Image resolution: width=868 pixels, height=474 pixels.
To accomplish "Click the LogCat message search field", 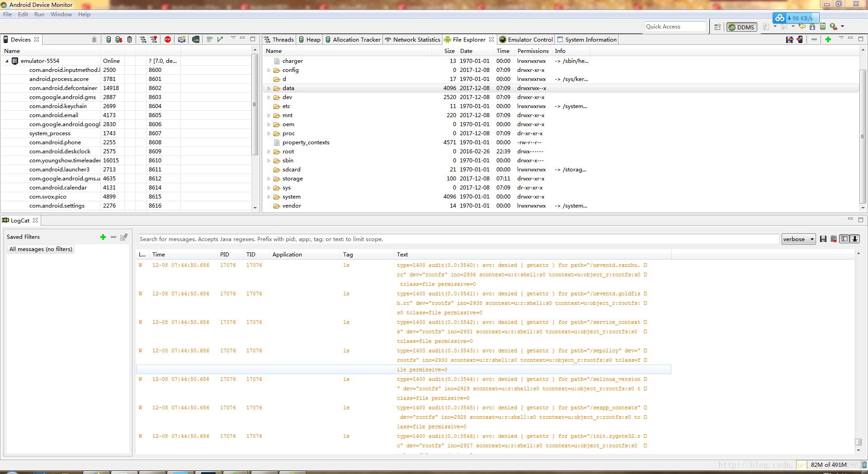I will pyautogui.click(x=458, y=239).
